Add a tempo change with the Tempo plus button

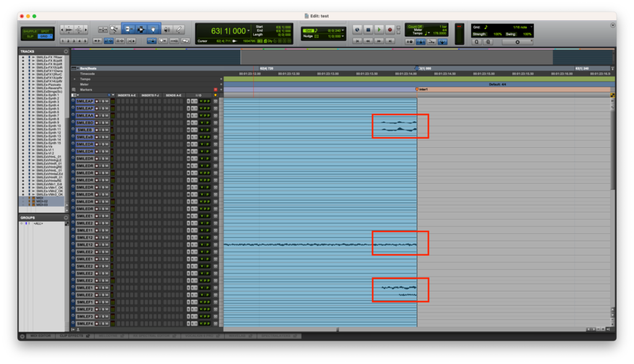coord(221,79)
